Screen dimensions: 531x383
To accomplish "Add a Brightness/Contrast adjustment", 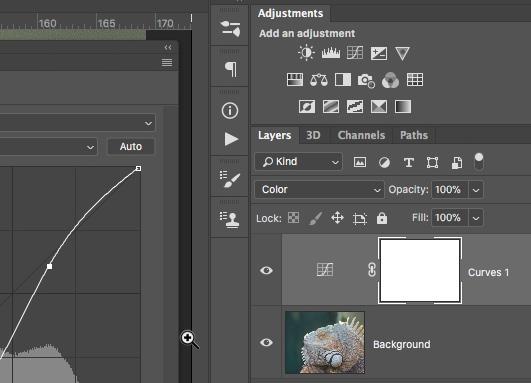I will (306, 53).
